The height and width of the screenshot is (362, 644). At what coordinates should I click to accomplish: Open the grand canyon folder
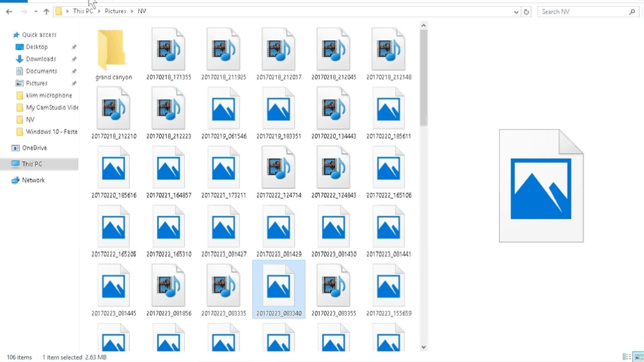(x=112, y=50)
